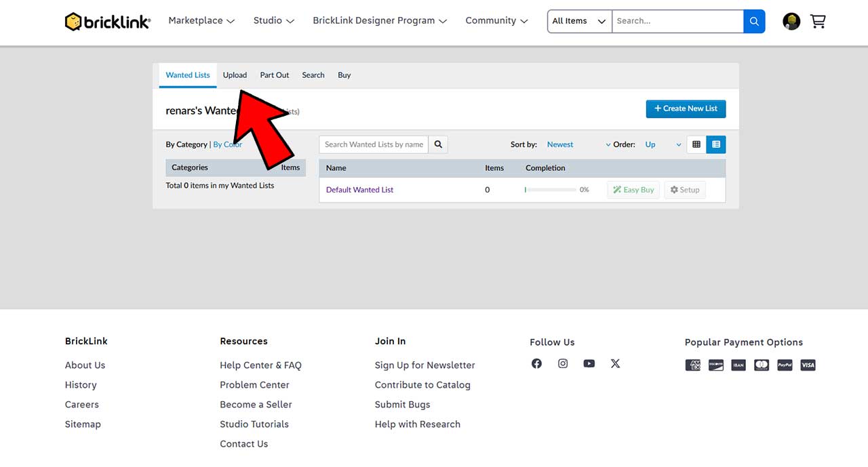This screenshot has height=467, width=868.
Task: Click Become a Seller link
Action: 256,405
